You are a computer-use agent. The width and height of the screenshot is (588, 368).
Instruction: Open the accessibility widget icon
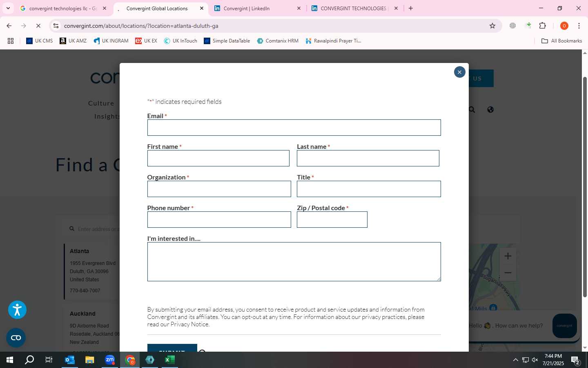coord(17,310)
